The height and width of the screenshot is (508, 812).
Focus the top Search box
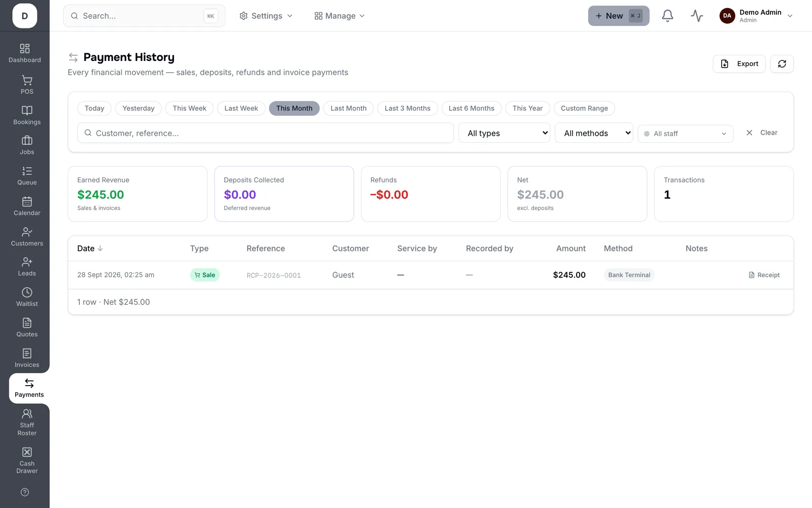coord(144,16)
